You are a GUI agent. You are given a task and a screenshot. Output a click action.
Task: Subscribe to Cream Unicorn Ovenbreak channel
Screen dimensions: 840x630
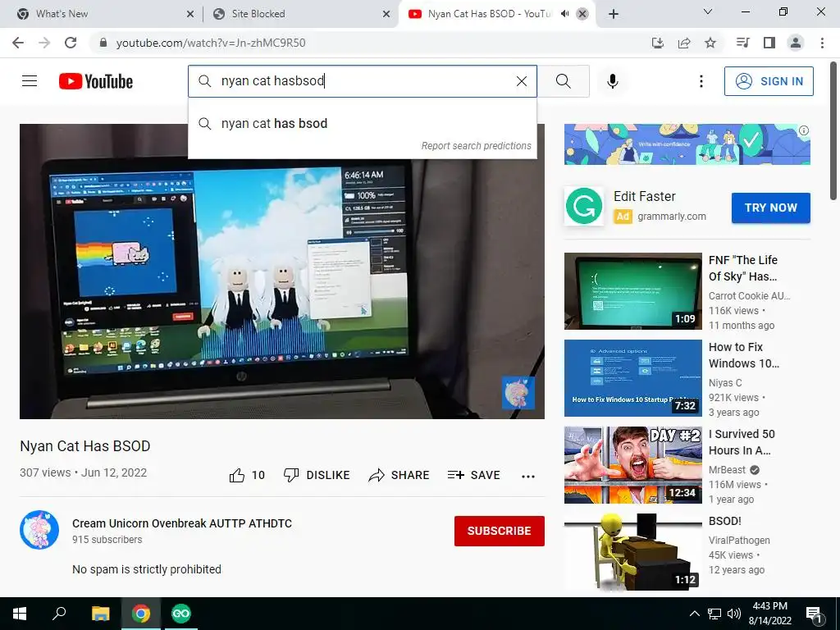pos(500,531)
